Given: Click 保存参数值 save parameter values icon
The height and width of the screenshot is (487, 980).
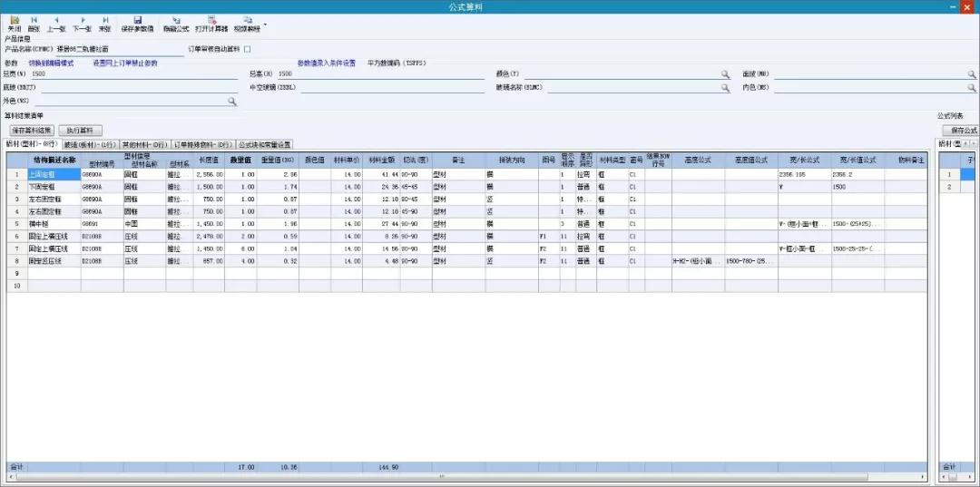Looking at the screenshot, I should click(138, 24).
